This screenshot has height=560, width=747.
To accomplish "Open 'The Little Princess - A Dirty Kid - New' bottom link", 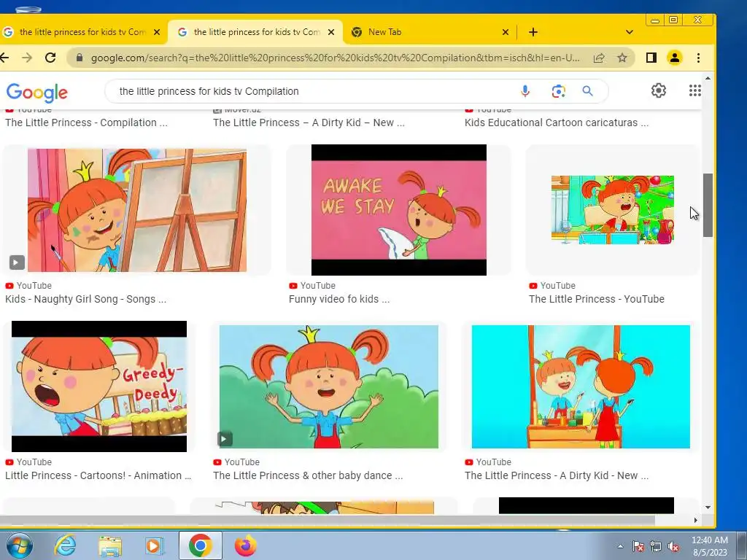I will (557, 475).
